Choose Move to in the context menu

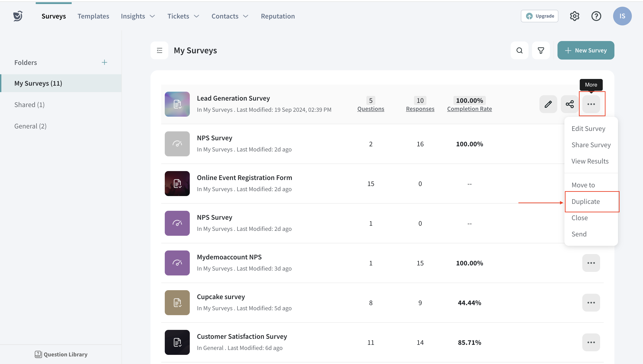(x=583, y=185)
